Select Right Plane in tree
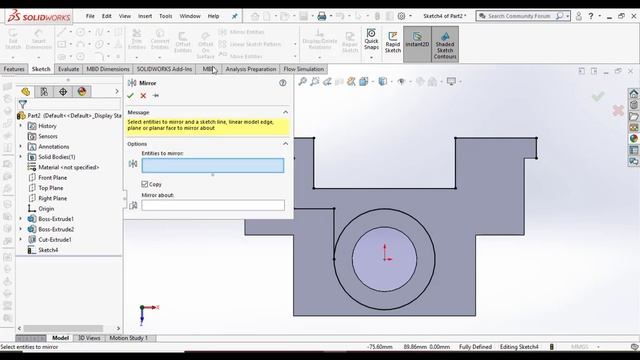Screen dimensions: 640x360 [x=52, y=198]
